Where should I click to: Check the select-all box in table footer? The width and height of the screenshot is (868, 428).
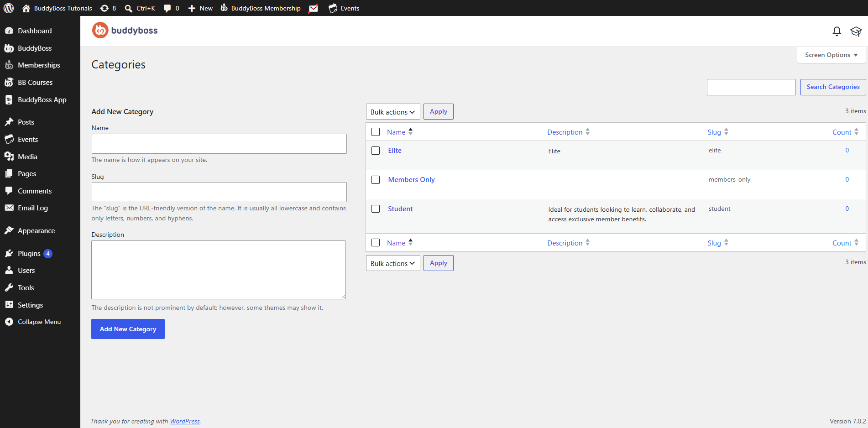coord(376,243)
